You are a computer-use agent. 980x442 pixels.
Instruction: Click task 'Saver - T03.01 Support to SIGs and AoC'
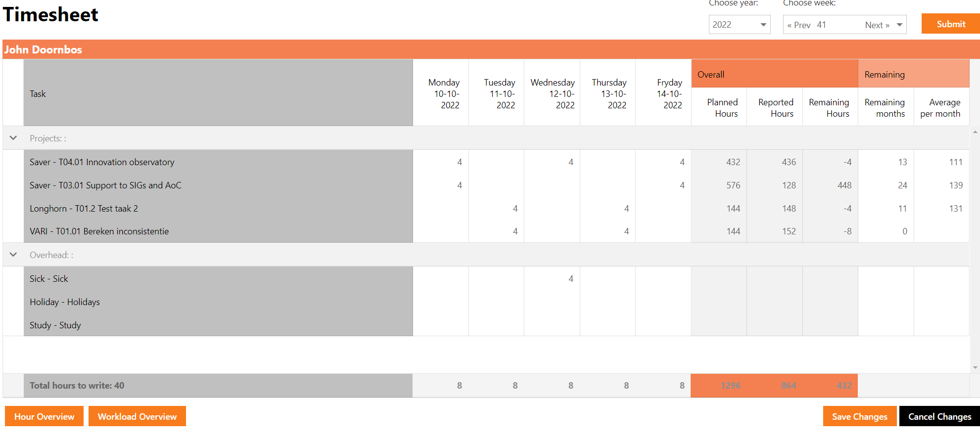[x=105, y=185]
